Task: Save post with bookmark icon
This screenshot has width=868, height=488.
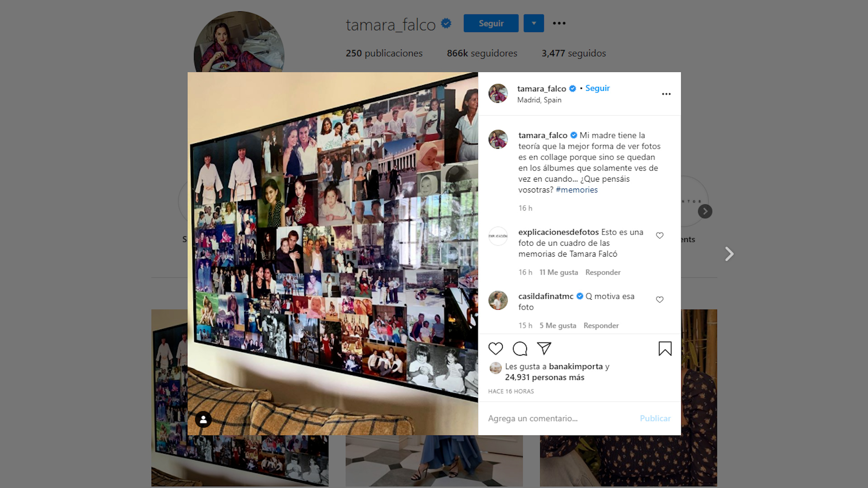Action: [x=665, y=348]
